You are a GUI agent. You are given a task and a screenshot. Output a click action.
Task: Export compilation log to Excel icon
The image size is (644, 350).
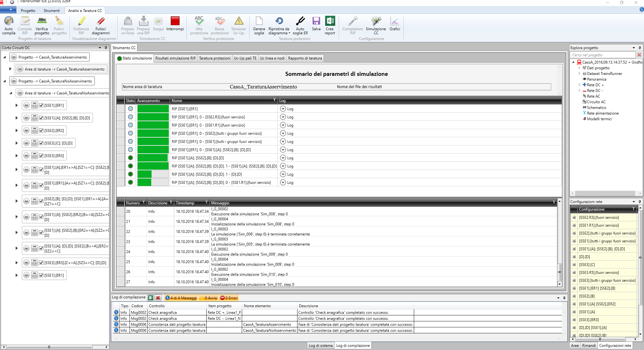151,298
